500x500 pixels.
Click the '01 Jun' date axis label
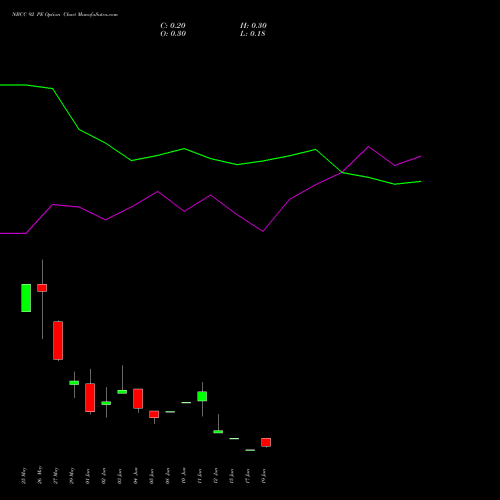coord(88,476)
